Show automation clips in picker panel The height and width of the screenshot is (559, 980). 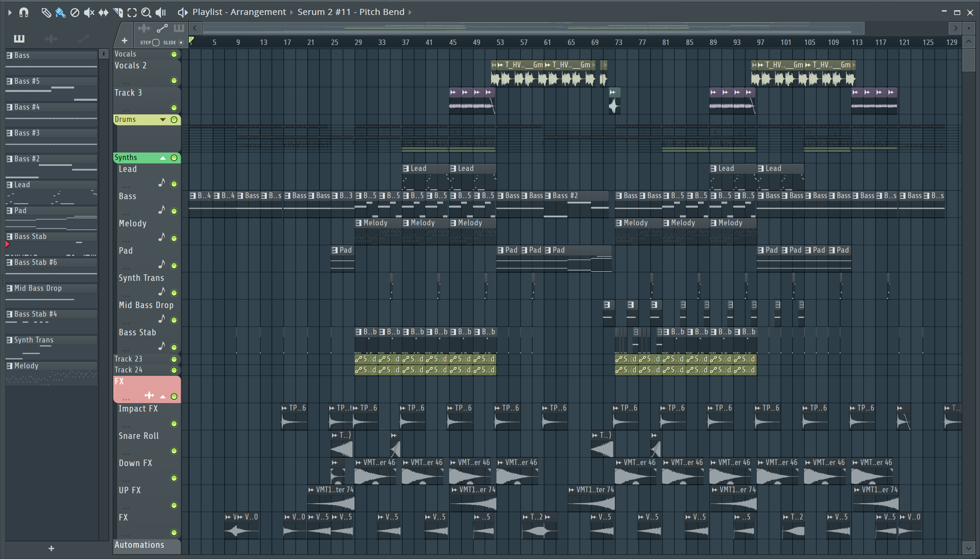[x=83, y=38]
